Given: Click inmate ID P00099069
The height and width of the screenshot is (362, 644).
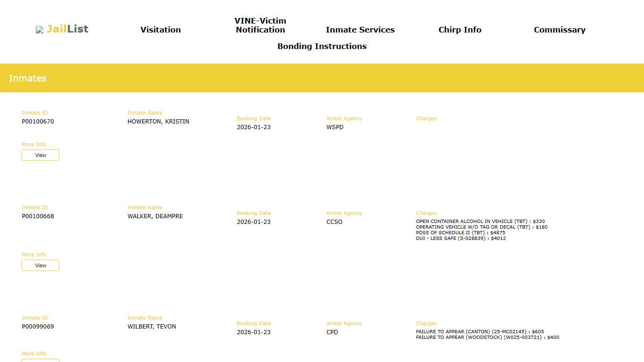Looking at the screenshot, I should point(38,327).
